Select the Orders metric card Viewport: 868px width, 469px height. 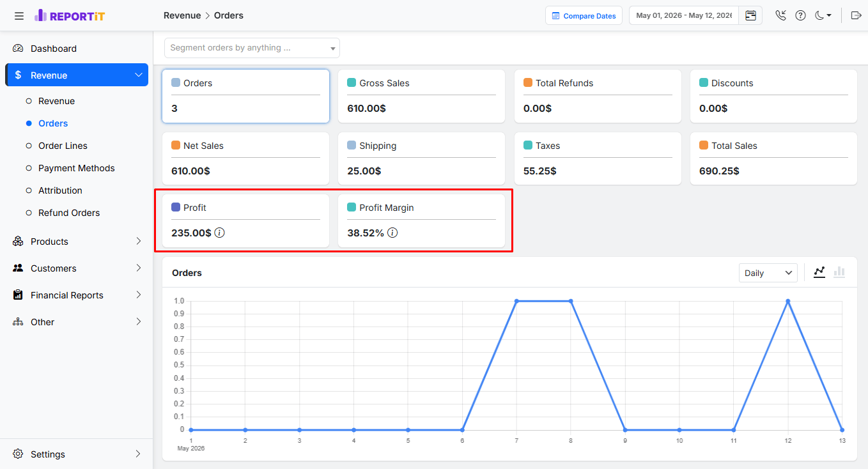(246, 96)
